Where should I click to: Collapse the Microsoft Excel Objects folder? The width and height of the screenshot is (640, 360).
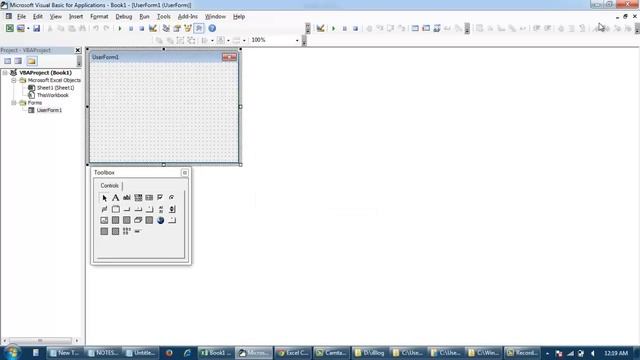[13, 80]
